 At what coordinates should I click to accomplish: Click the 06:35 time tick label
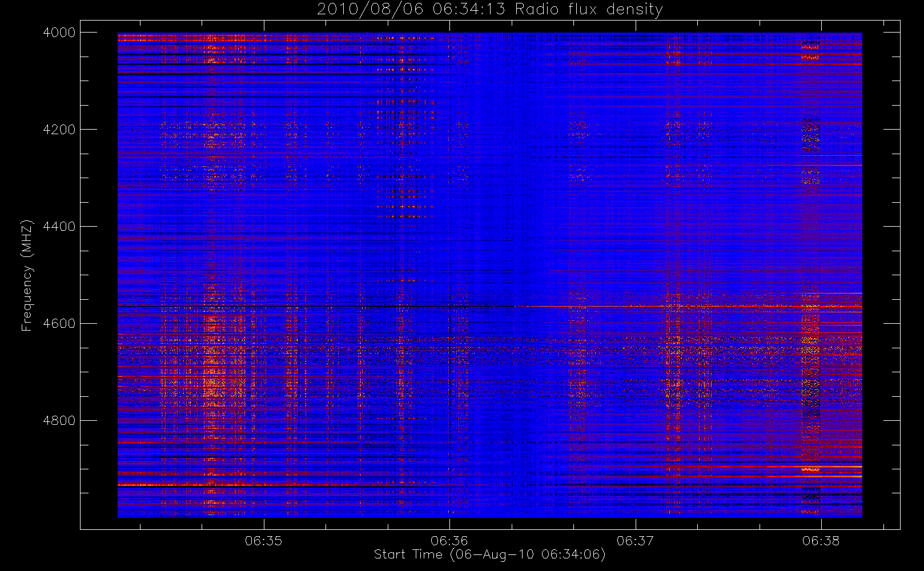coord(263,541)
